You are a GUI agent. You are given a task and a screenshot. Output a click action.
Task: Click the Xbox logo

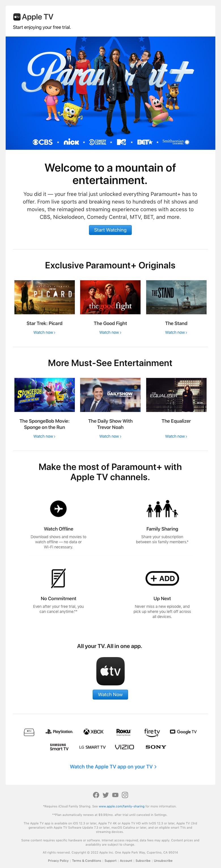pyautogui.click(x=93, y=732)
